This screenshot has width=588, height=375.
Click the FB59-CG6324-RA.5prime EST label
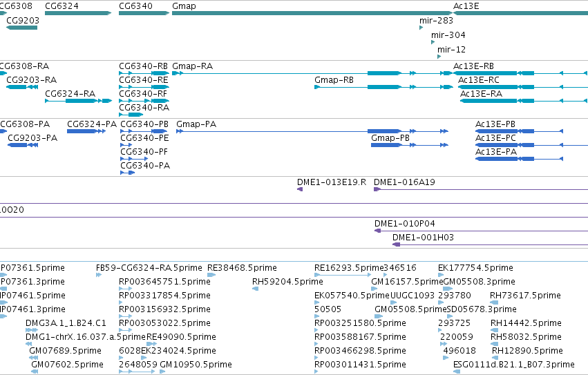(x=149, y=268)
